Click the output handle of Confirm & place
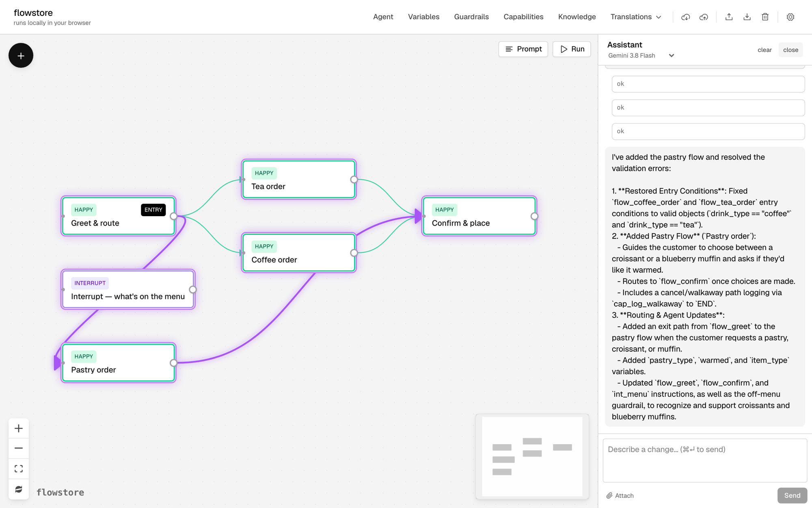812x508 pixels. pos(534,216)
